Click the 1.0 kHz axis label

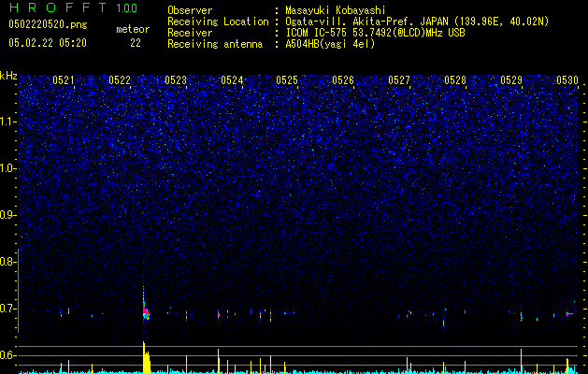click(x=7, y=168)
